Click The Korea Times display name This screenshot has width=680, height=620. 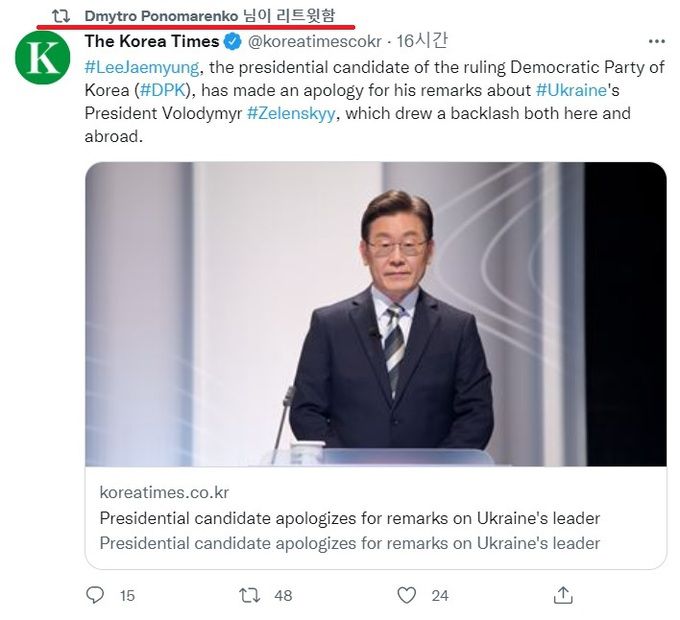(x=152, y=42)
